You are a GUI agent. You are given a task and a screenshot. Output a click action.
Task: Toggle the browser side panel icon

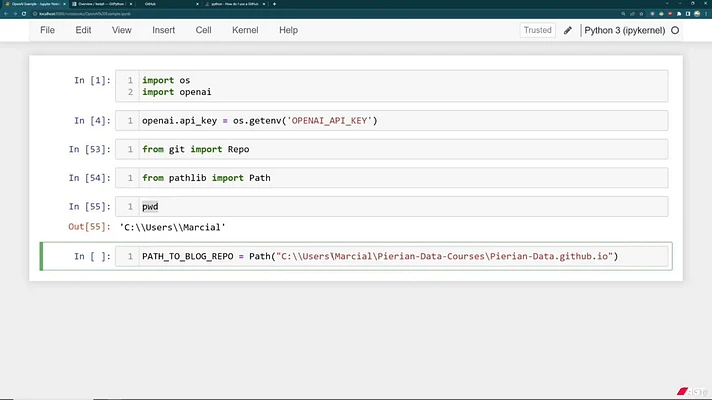click(688, 14)
